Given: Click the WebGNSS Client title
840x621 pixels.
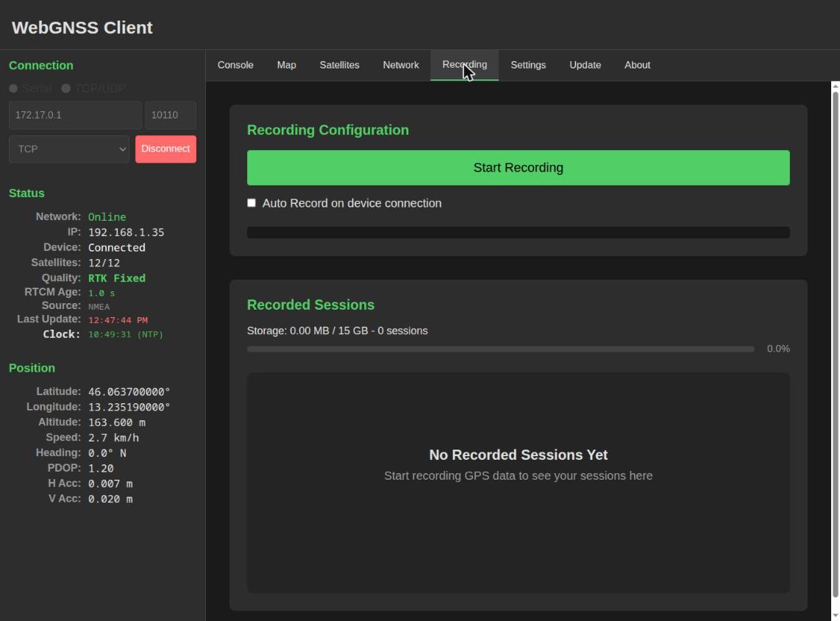Looking at the screenshot, I should click(82, 27).
